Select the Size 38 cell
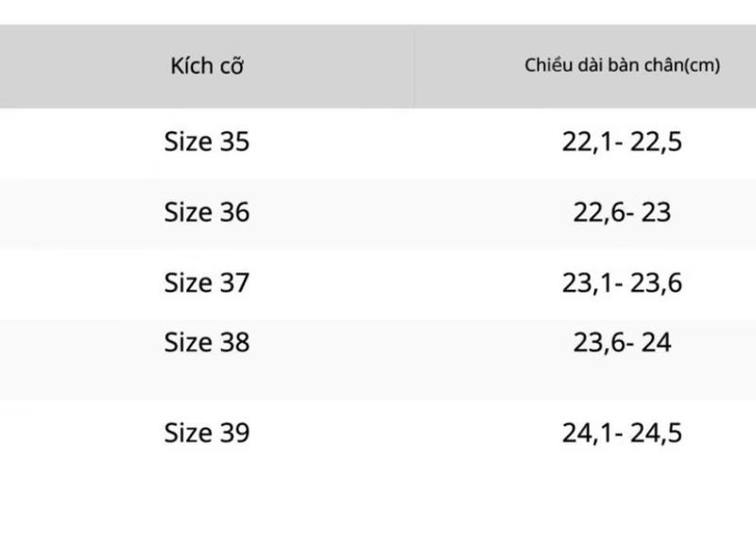 (x=207, y=342)
